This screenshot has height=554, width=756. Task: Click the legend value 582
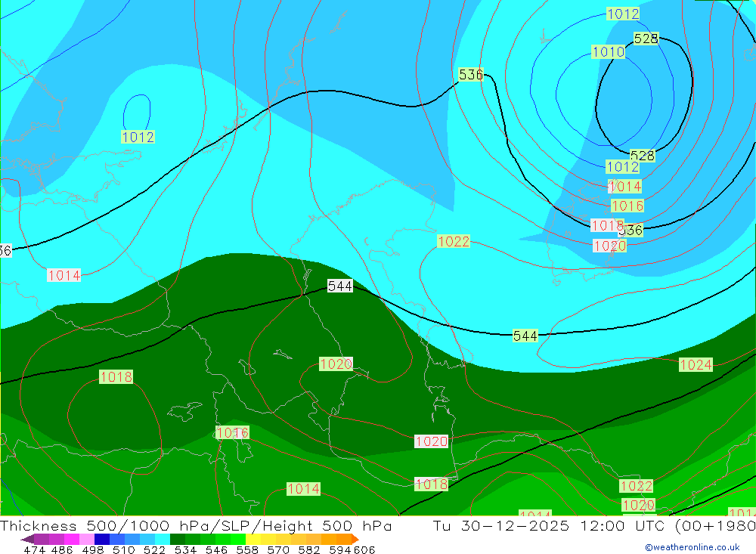(308, 549)
